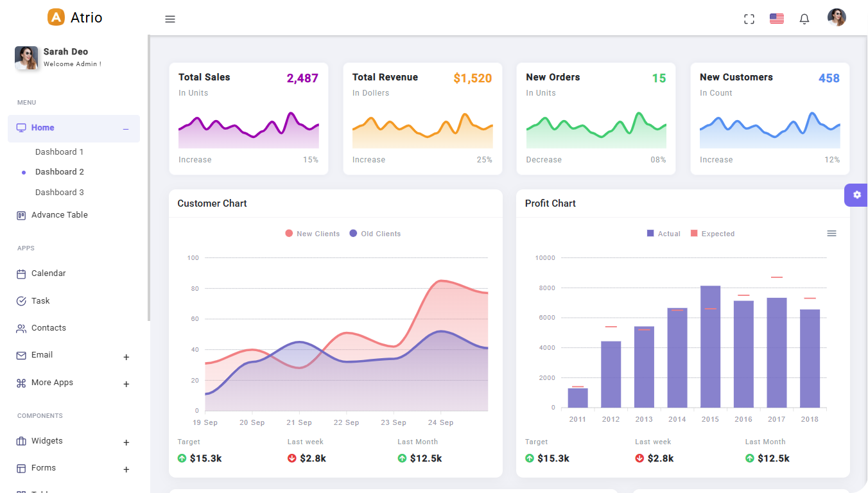Open user profile avatar in header
This screenshot has height=493, width=868.
(836, 18)
